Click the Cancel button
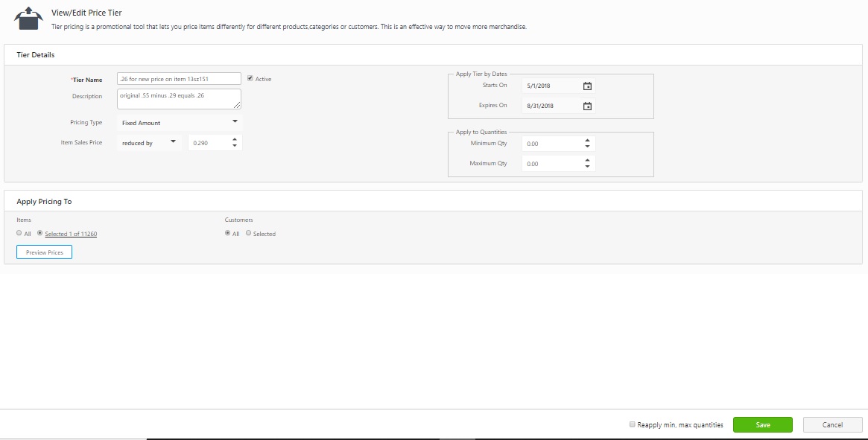868x440 pixels. pyautogui.click(x=832, y=424)
